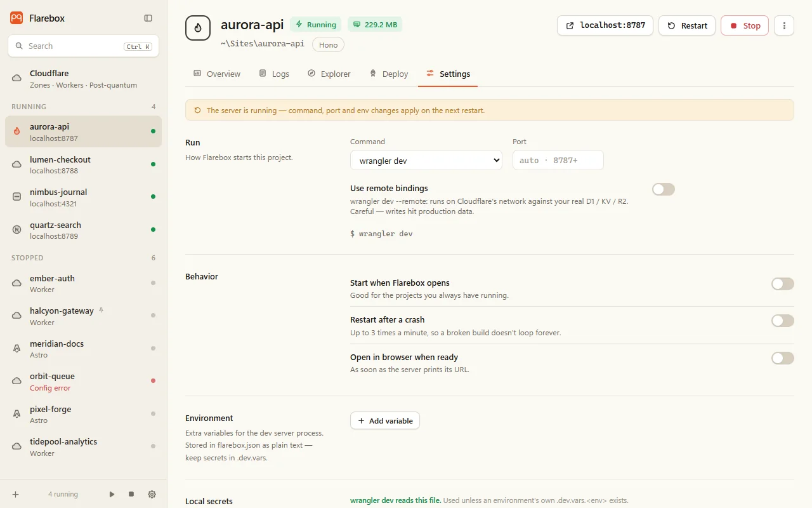Open the Logs tab
Image resolution: width=812 pixels, height=508 pixels.
coord(274,74)
